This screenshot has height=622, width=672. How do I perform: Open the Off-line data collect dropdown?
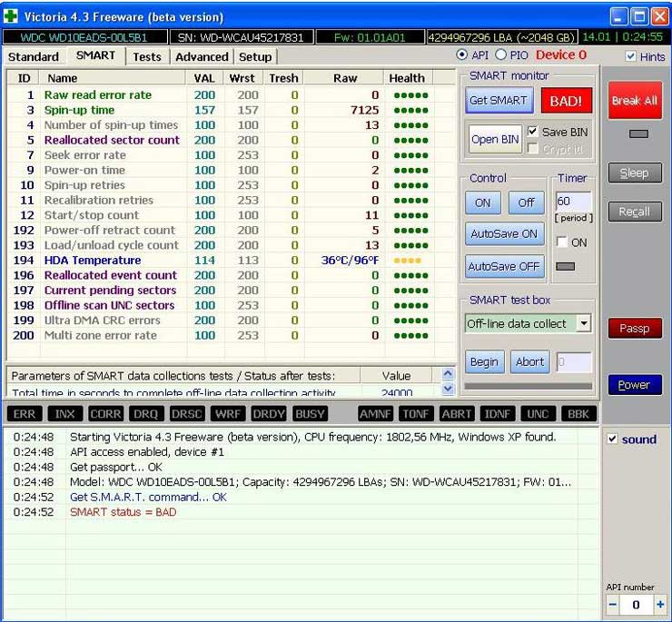tap(583, 323)
